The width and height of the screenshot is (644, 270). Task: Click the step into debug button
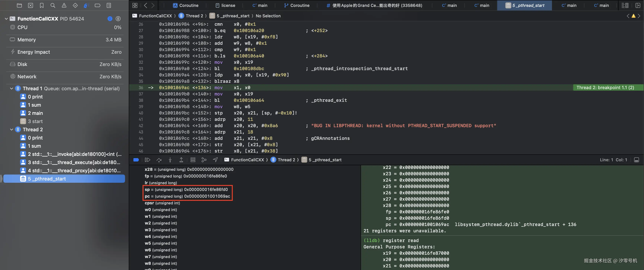[170, 160]
